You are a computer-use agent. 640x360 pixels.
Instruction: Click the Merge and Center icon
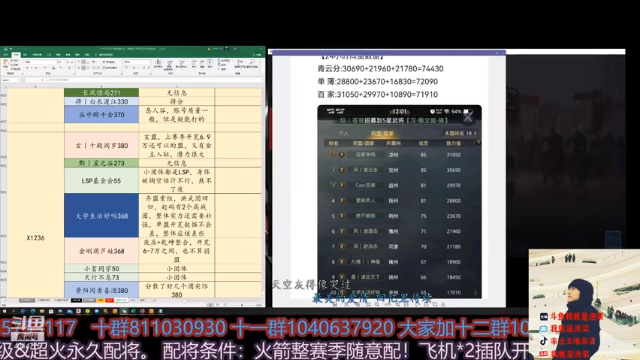click(109, 67)
